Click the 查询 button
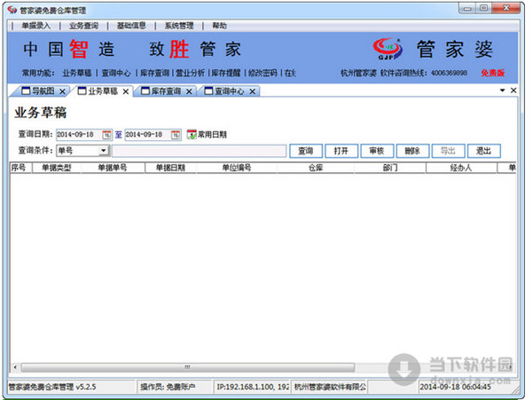532x400 pixels. tap(306, 151)
